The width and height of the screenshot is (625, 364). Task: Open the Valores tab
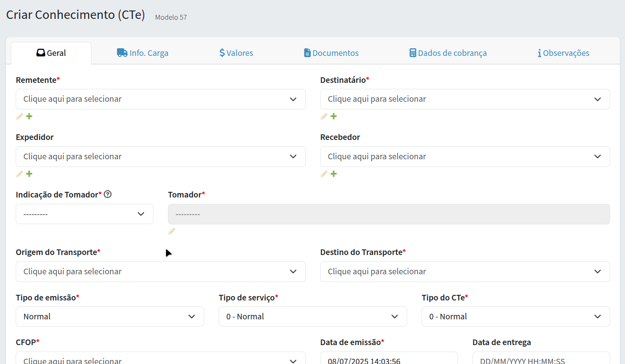236,53
